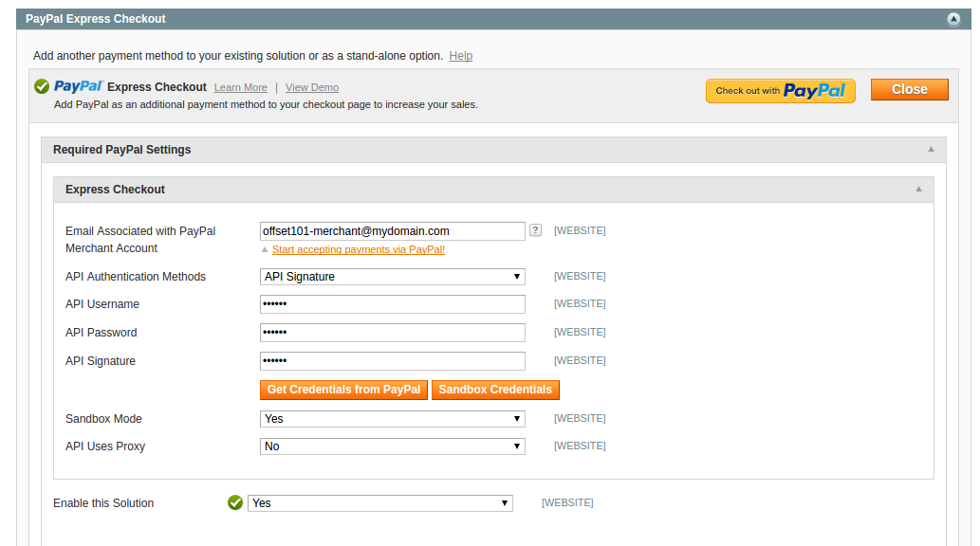Collapse the Required PayPal Settings section arrow
Screen dimensions: 980x546
coord(931,150)
